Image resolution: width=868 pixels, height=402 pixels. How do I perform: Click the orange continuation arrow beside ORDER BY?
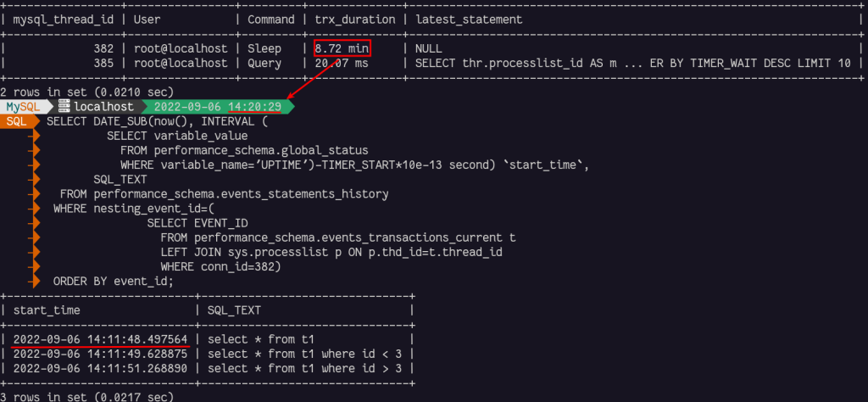[34, 281]
